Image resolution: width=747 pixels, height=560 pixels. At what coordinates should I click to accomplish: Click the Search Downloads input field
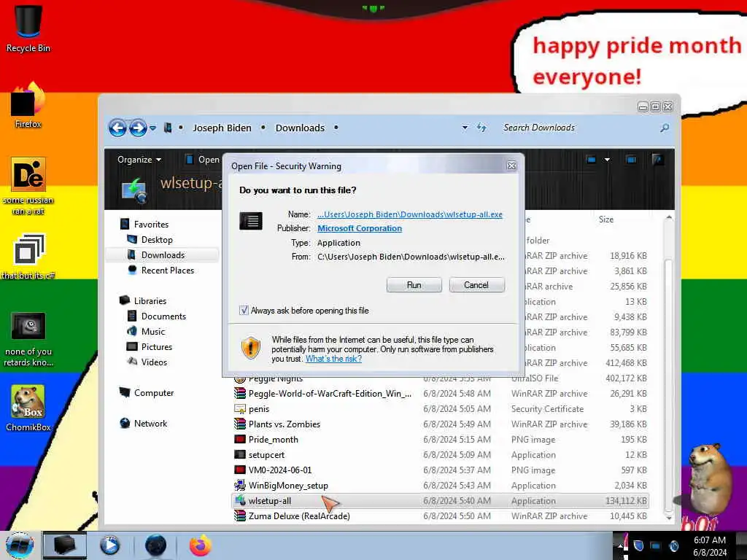click(x=578, y=128)
